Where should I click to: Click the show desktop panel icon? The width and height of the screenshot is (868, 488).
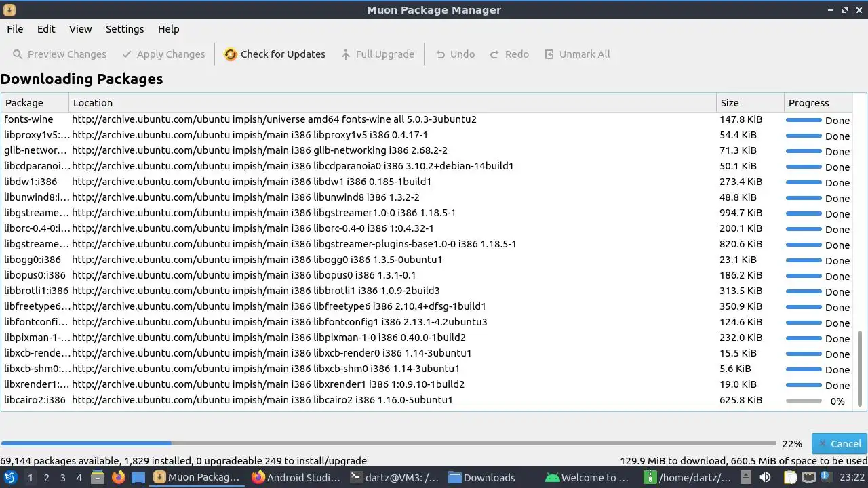138,477
